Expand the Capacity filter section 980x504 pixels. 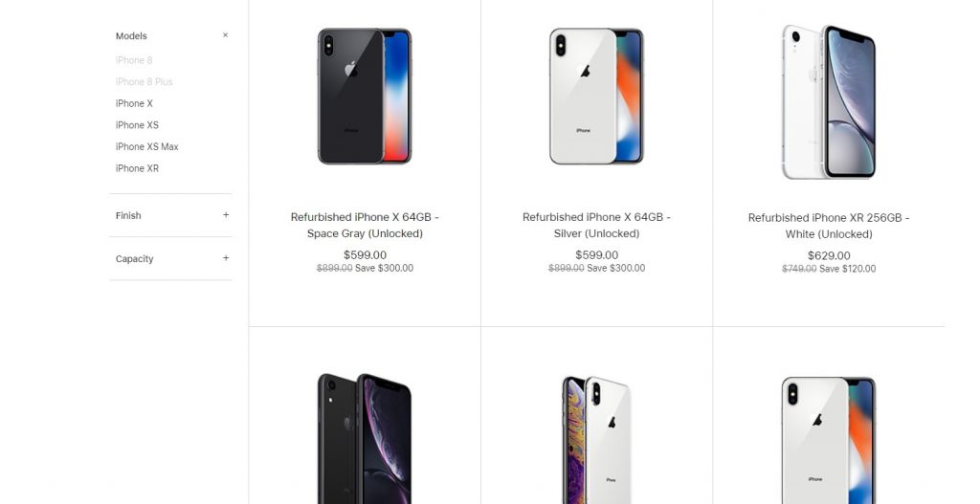(x=226, y=258)
